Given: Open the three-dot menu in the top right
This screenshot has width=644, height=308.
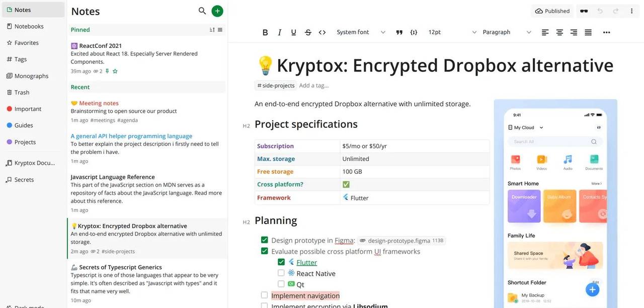Looking at the screenshot, I should [x=632, y=11].
